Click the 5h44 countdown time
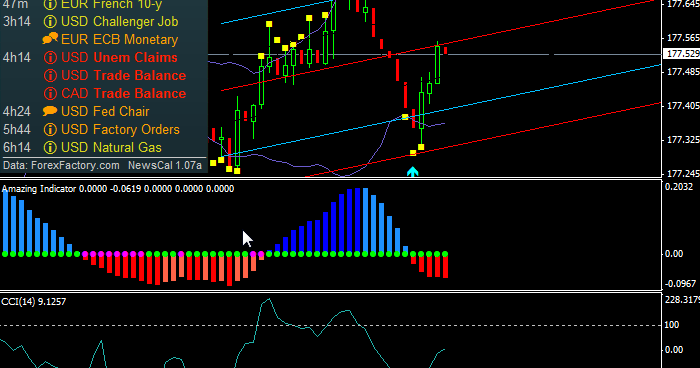 17,130
